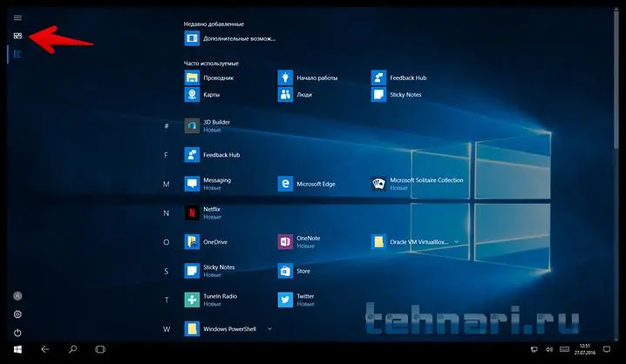Click letter N section header
This screenshot has height=364, width=626.
tap(166, 213)
